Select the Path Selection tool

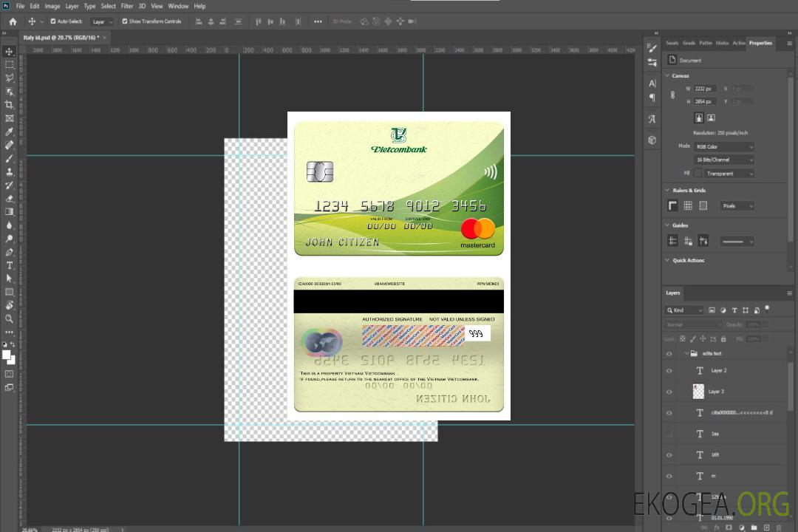[x=9, y=279]
